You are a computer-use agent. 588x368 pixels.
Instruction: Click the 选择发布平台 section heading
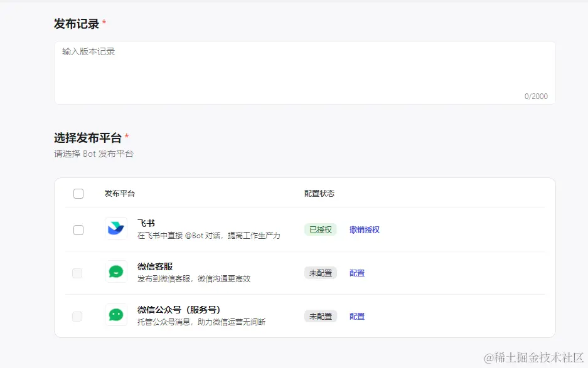[88, 138]
